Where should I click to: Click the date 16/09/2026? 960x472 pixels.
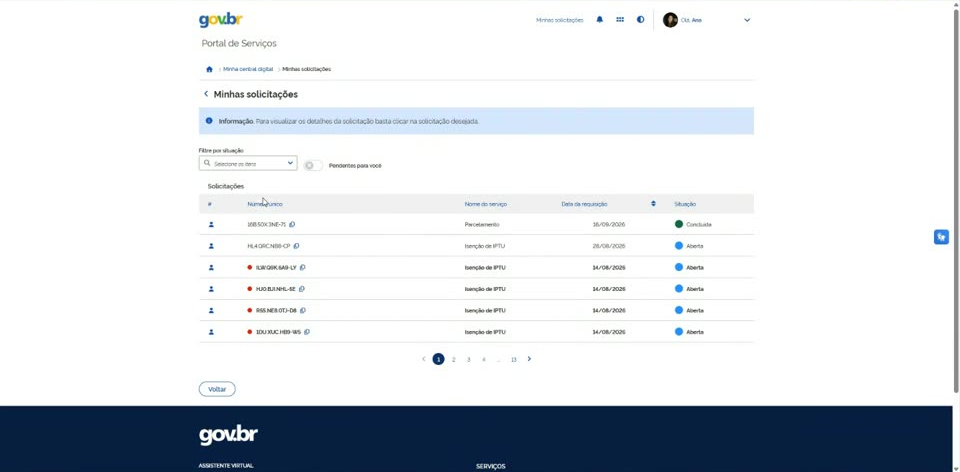tap(609, 224)
